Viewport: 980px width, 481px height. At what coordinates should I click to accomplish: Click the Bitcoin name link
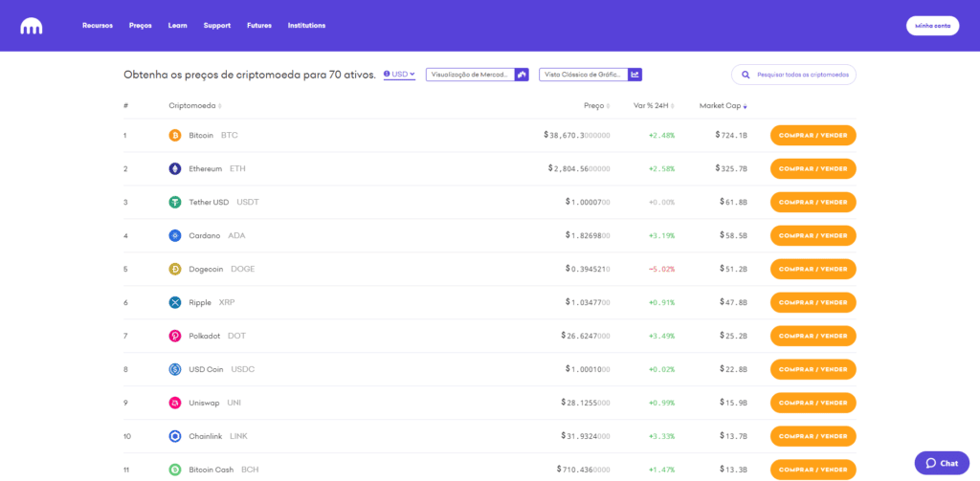[201, 135]
